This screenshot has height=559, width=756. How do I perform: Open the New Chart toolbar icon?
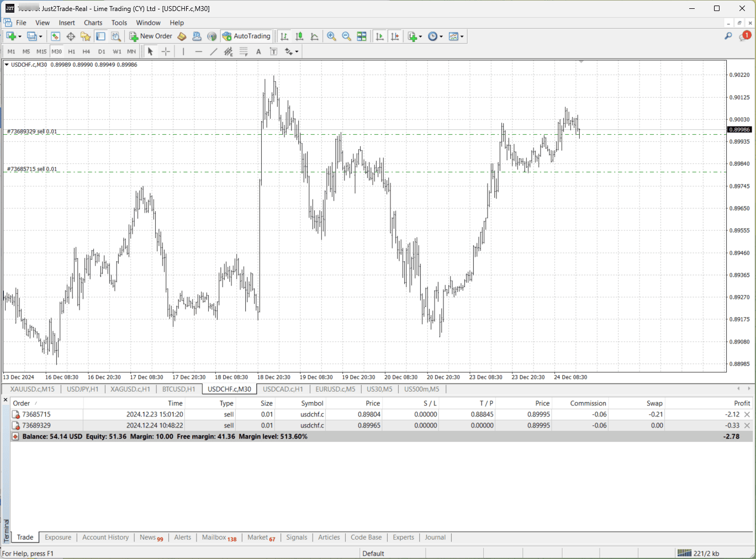(x=11, y=36)
